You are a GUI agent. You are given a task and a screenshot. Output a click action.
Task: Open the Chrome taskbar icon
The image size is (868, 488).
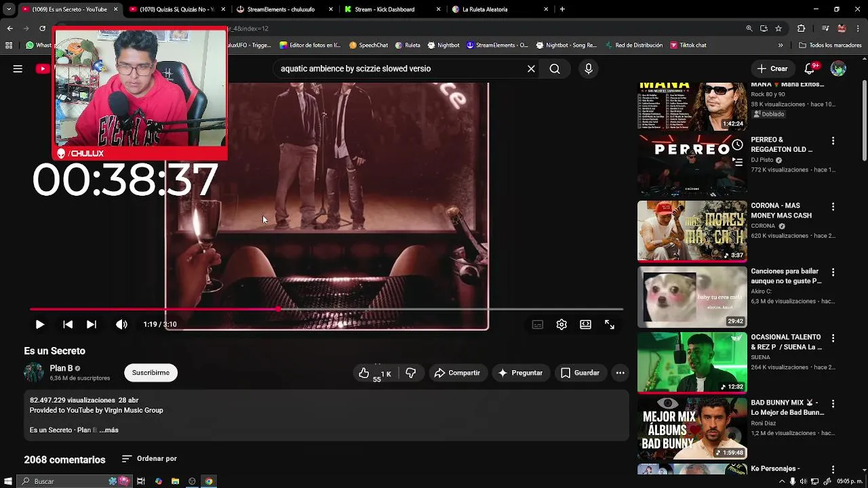coord(209,481)
